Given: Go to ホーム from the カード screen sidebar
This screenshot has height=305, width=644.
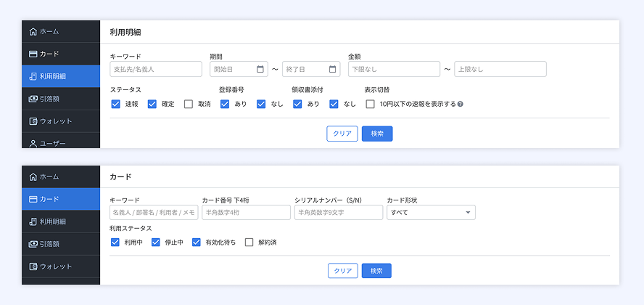Looking at the screenshot, I should click(x=49, y=176).
